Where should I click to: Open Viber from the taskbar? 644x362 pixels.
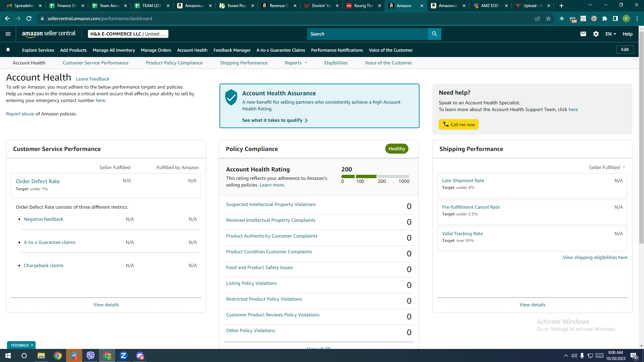(x=91, y=356)
